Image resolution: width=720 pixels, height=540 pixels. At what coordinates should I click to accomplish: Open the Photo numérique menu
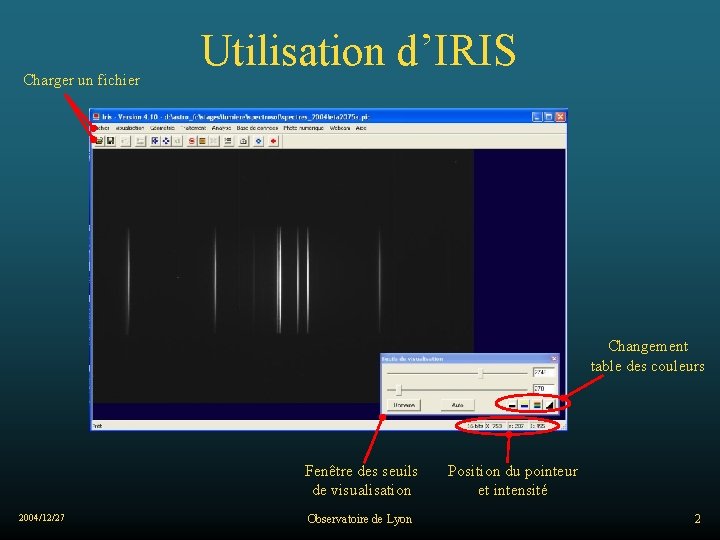coord(304,128)
